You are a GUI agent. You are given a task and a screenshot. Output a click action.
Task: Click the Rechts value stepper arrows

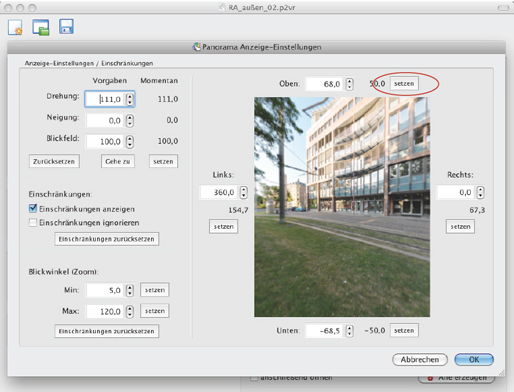coord(480,192)
